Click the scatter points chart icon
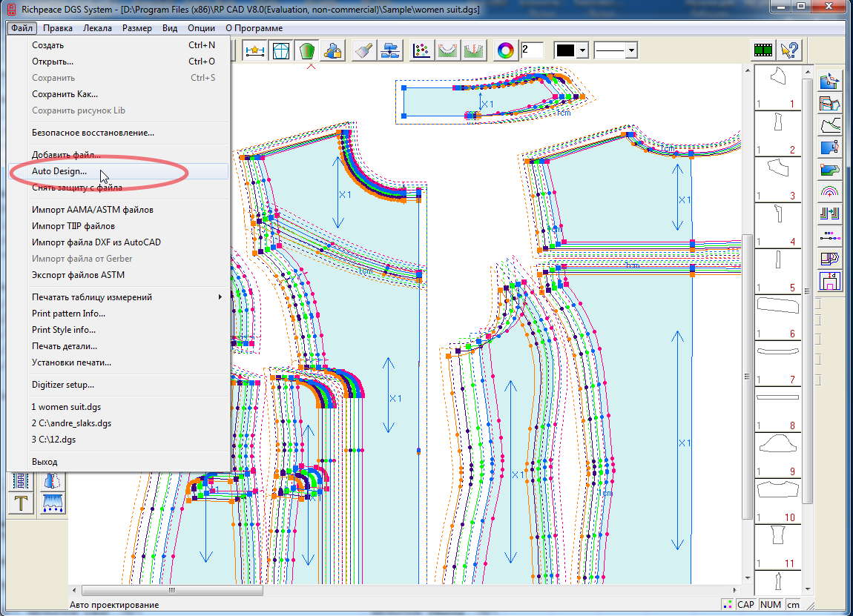The height and width of the screenshot is (616, 853). point(421,50)
